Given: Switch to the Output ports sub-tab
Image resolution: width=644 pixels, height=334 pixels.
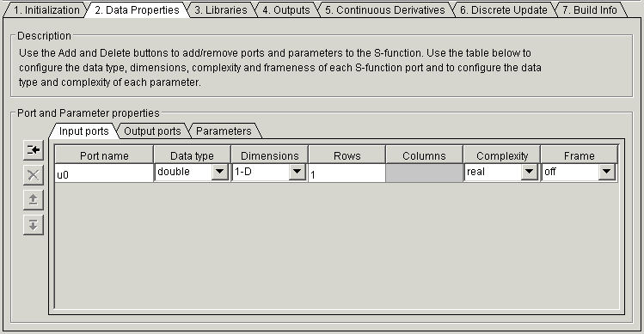Looking at the screenshot, I should point(152,131).
